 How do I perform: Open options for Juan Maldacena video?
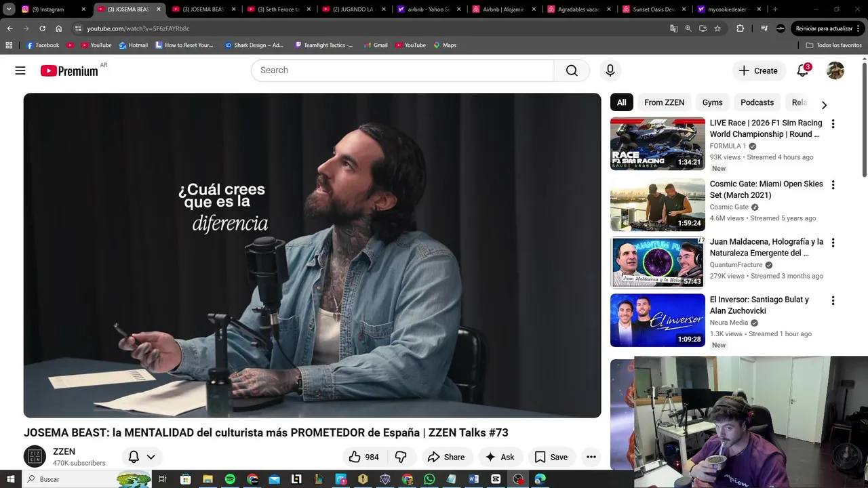[833, 243]
